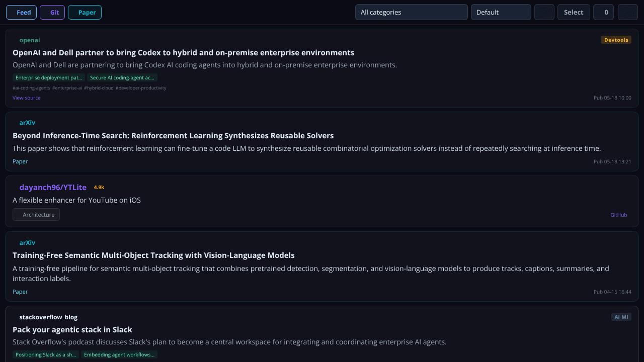Click the Pub 05-18 10:00 timestamp
The image size is (644, 362).
tap(612, 98)
